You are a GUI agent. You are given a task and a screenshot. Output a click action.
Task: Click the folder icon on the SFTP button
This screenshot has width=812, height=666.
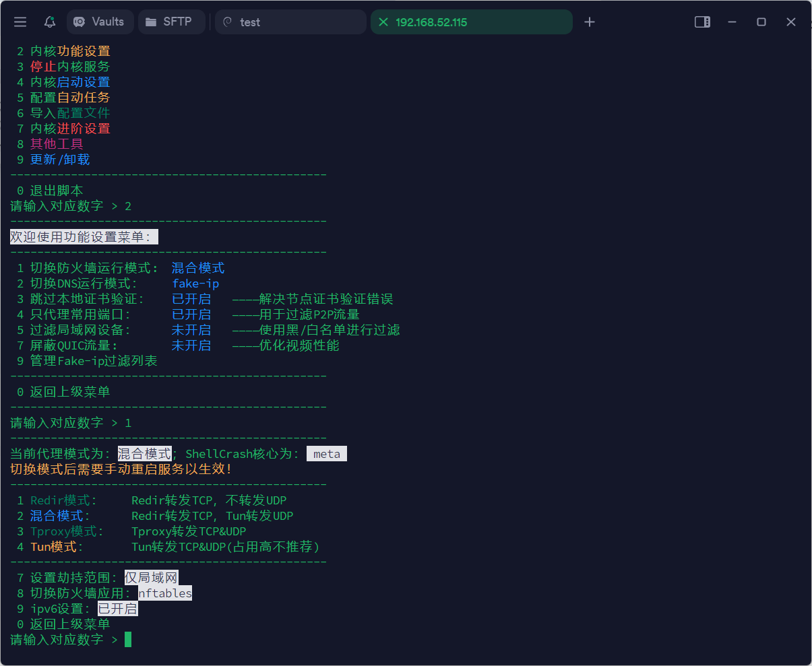coord(152,22)
